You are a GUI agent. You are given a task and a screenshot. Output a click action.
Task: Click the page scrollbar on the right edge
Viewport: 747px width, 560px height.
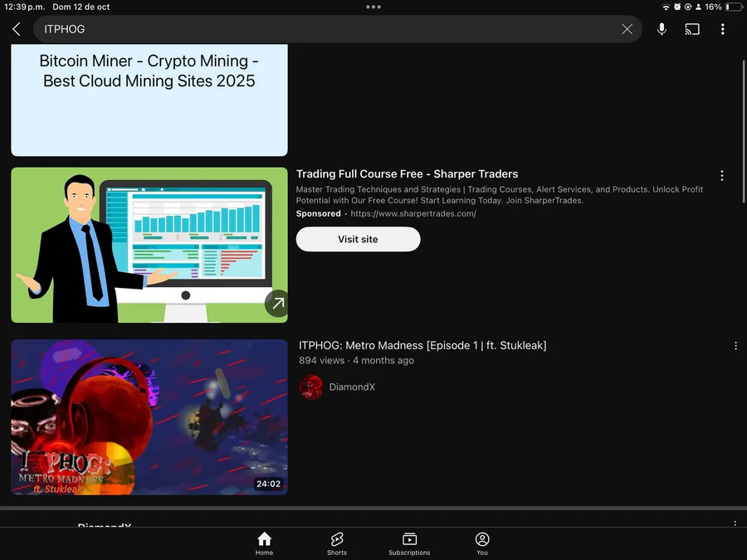743,131
